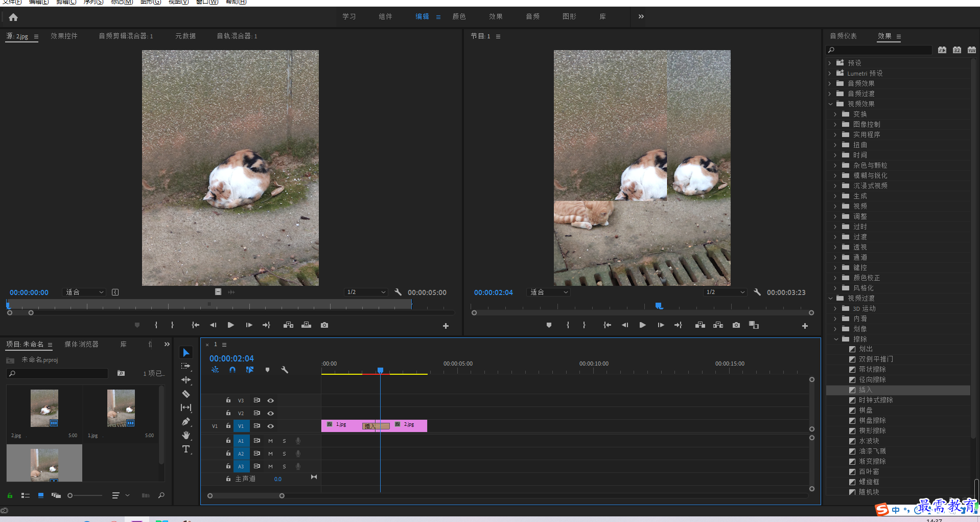This screenshot has height=522, width=980.
Task: Collapse the 擦除 transitions folder
Action: click(x=836, y=339)
